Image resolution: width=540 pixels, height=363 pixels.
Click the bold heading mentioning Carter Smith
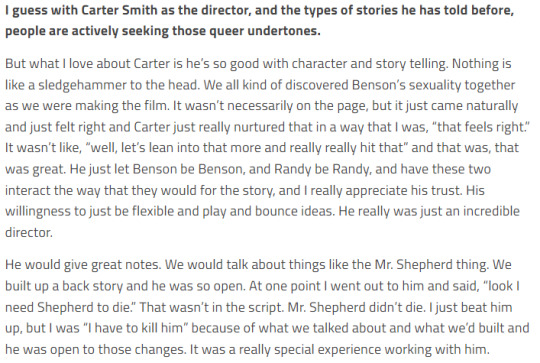(259, 20)
